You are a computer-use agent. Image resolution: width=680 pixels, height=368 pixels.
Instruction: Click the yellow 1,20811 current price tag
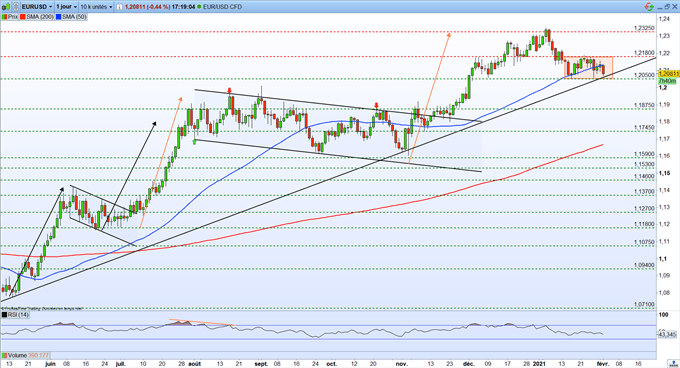point(667,75)
